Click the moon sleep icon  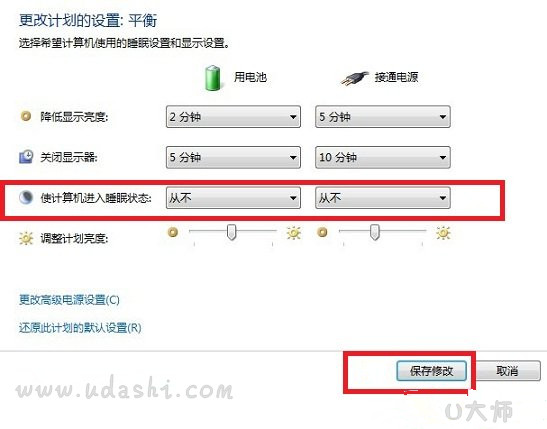click(26, 197)
